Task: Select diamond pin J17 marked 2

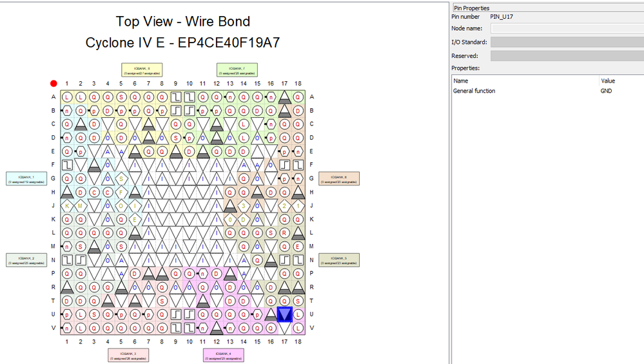Action: [284, 206]
